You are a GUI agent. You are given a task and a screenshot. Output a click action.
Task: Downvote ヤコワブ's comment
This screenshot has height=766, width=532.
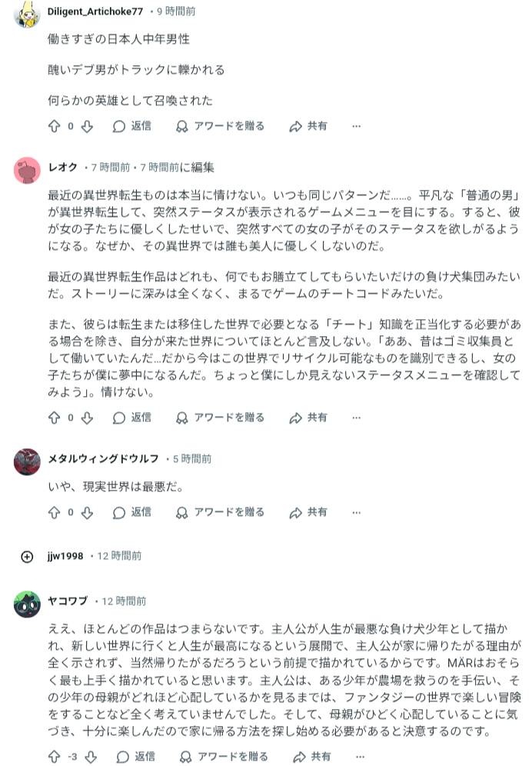(91, 756)
